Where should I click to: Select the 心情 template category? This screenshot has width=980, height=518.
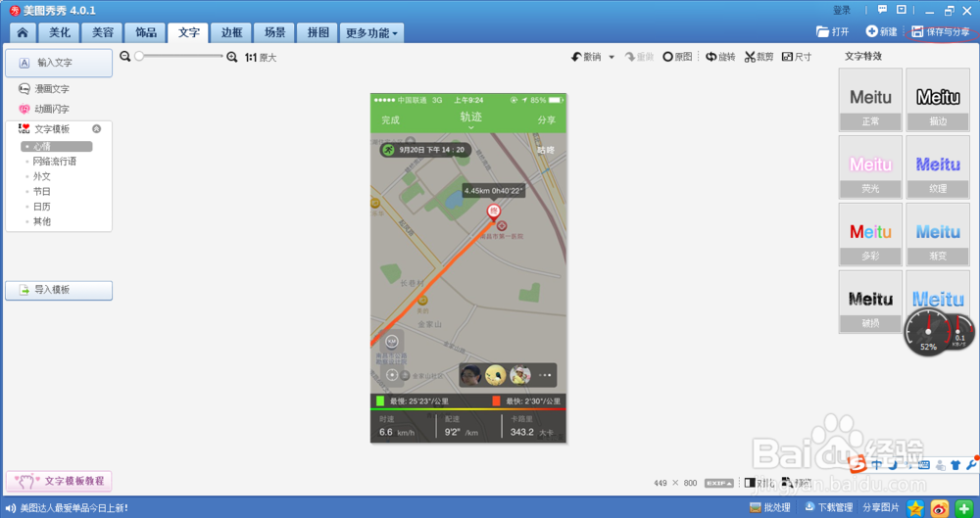pyautogui.click(x=56, y=146)
